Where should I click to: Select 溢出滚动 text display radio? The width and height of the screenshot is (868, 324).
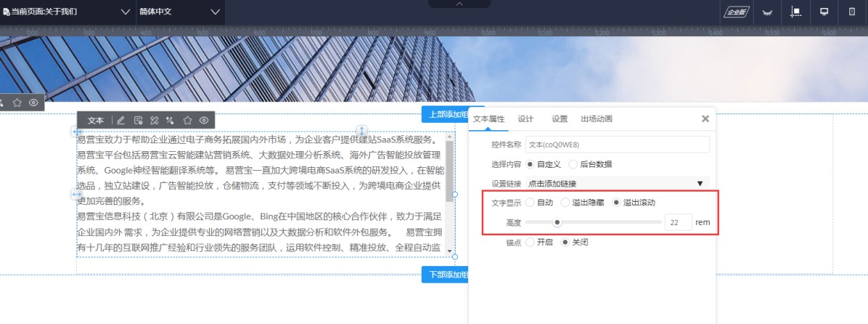point(616,202)
